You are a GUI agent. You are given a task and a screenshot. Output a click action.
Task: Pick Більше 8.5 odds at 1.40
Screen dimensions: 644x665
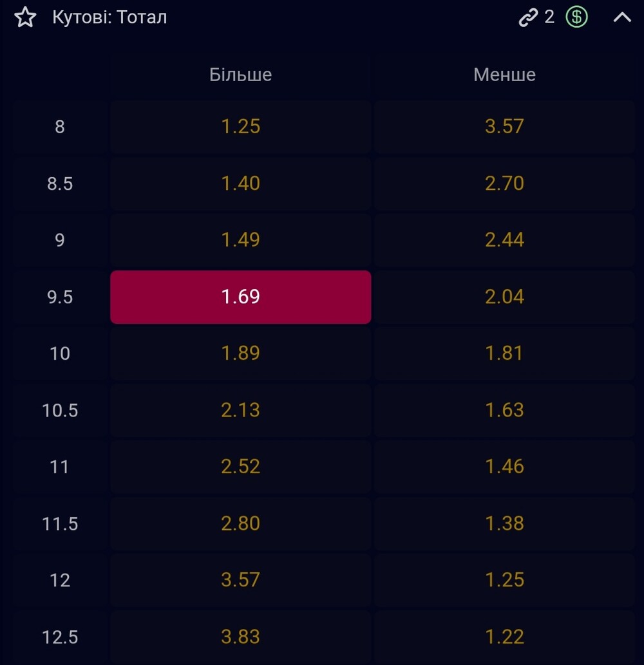[240, 183]
